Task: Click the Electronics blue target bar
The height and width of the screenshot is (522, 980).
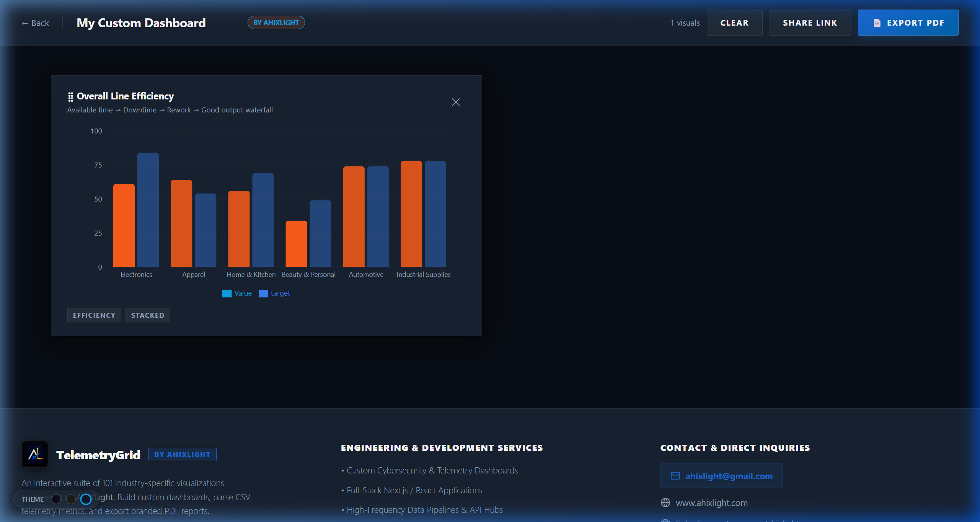Action: pyautogui.click(x=148, y=210)
